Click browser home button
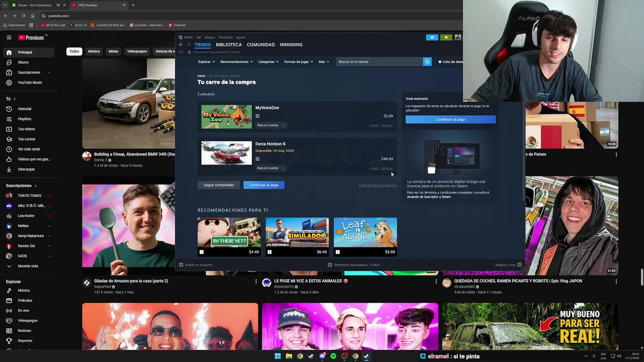Screen dimensions: 644x362 pos(33,16)
